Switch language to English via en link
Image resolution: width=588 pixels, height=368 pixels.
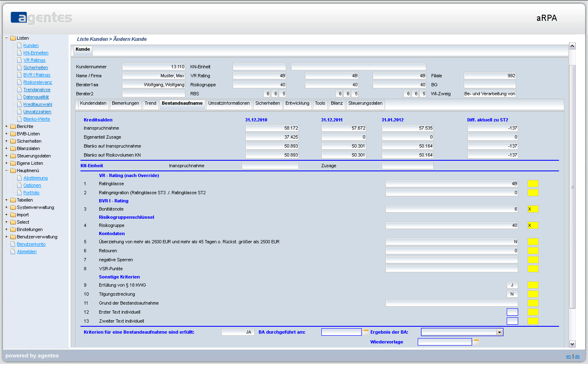(568, 356)
